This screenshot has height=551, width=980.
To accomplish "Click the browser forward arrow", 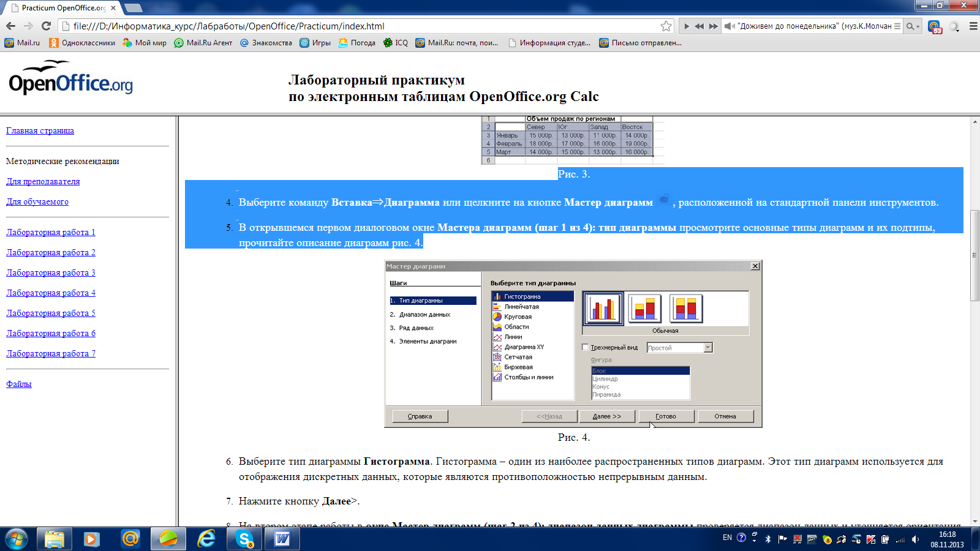I will click(28, 26).
